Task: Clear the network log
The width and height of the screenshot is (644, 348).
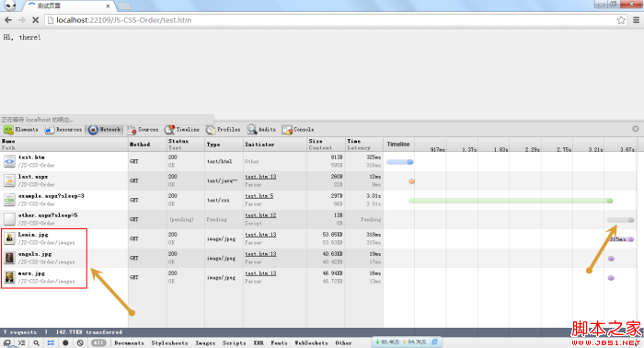Action: 80,342
